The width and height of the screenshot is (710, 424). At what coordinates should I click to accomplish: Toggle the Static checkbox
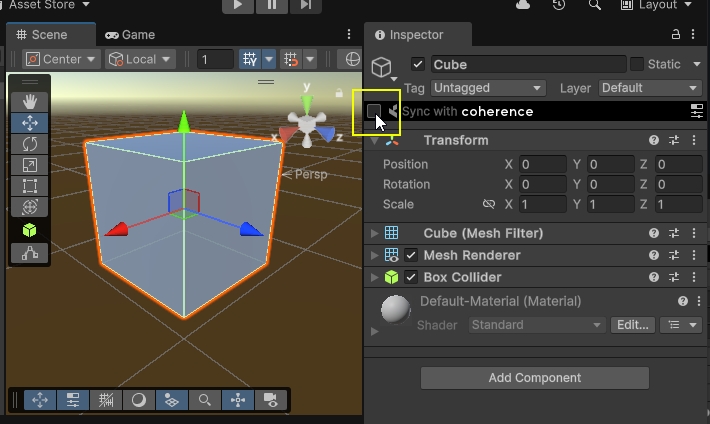tap(636, 65)
